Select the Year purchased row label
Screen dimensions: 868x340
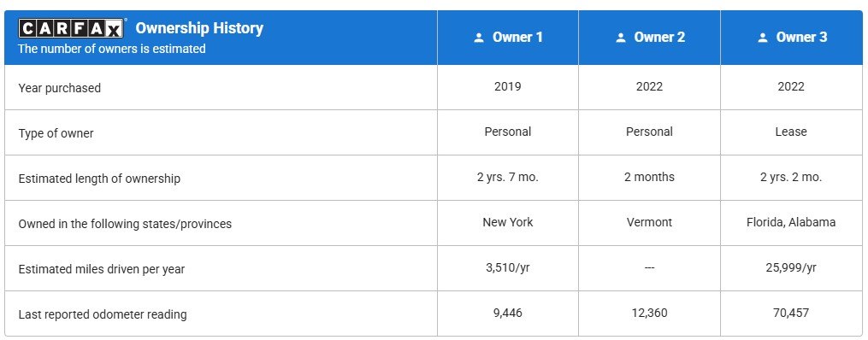point(59,88)
